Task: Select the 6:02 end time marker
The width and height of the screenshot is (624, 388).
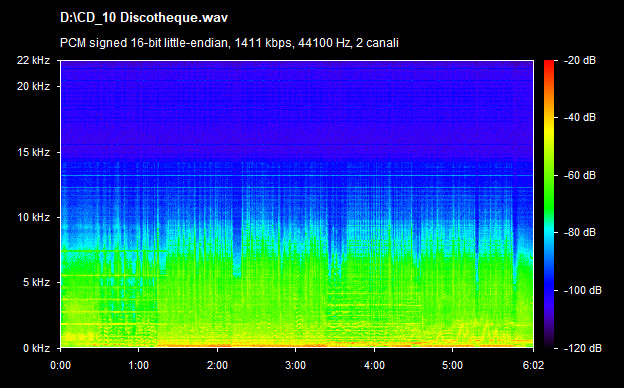Action: 533,365
